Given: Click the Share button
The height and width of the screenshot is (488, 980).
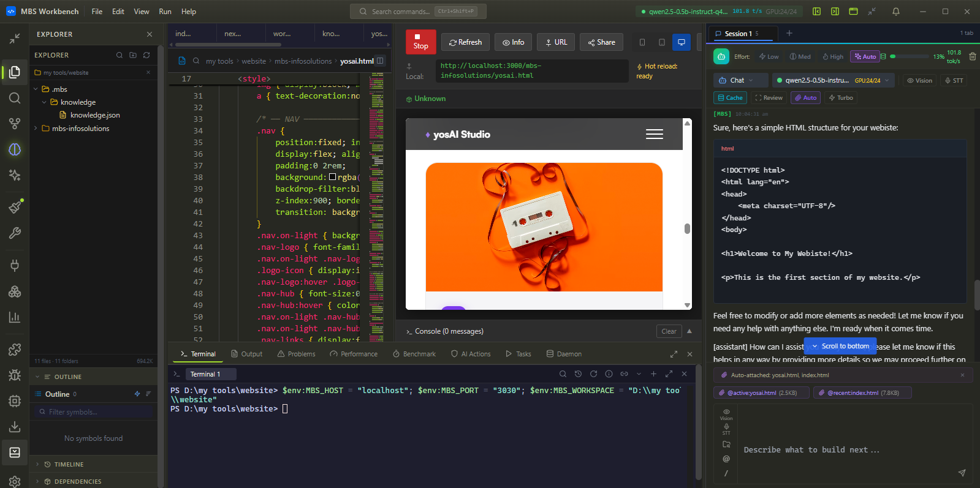Looking at the screenshot, I should click(x=601, y=42).
